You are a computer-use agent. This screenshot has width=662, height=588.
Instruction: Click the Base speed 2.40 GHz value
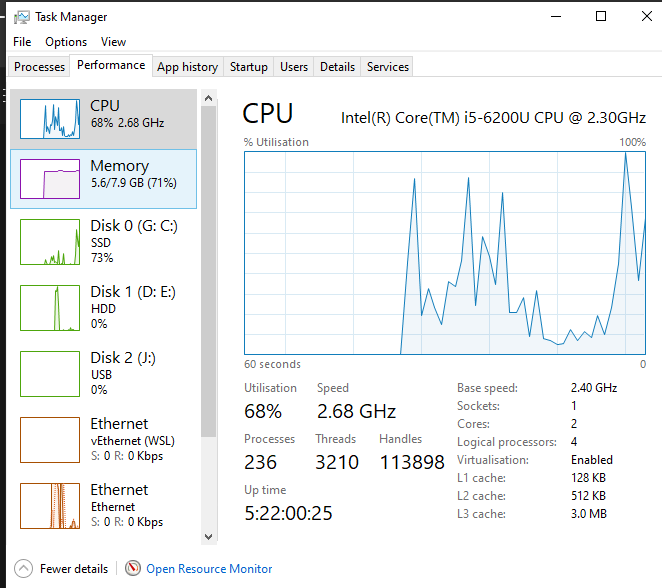point(594,387)
